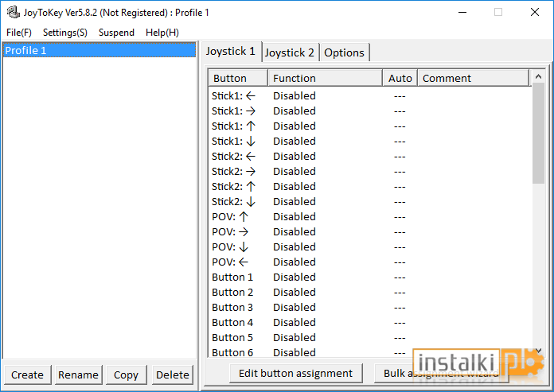Screen dimensions: 554x392
Task: Open the Settings(S) menu
Action: pyautogui.click(x=65, y=33)
